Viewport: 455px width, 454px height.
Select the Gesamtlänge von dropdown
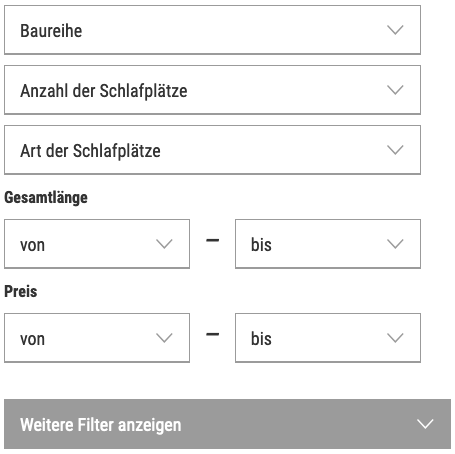(97, 244)
